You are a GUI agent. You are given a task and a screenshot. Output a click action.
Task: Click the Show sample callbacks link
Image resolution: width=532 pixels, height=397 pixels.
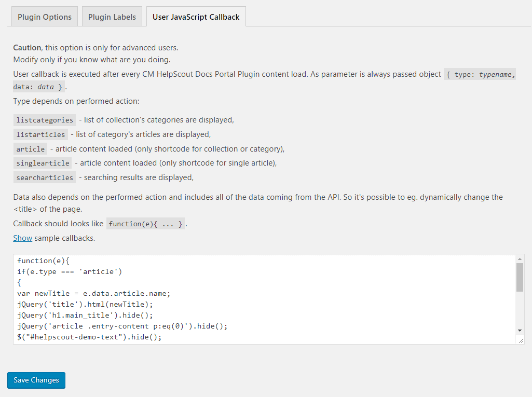click(22, 238)
